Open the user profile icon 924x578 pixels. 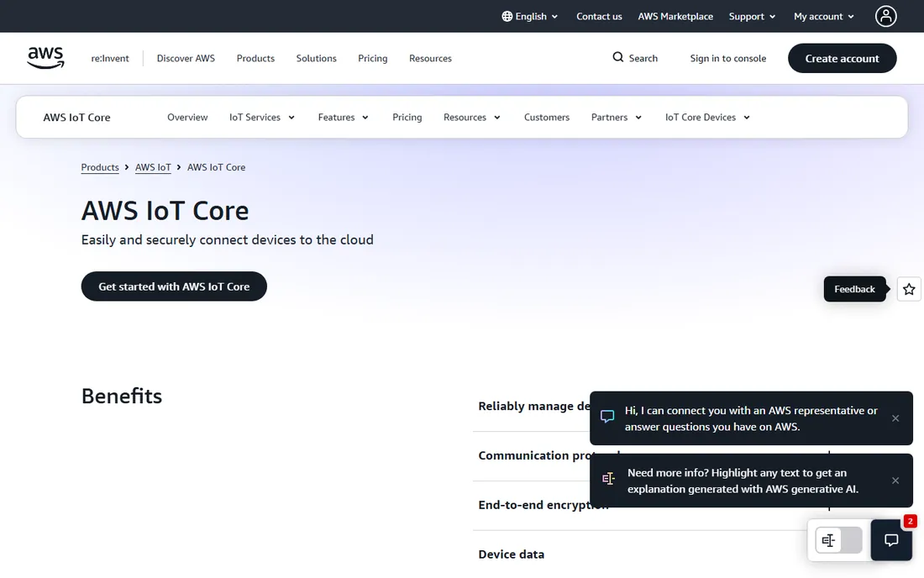click(885, 16)
